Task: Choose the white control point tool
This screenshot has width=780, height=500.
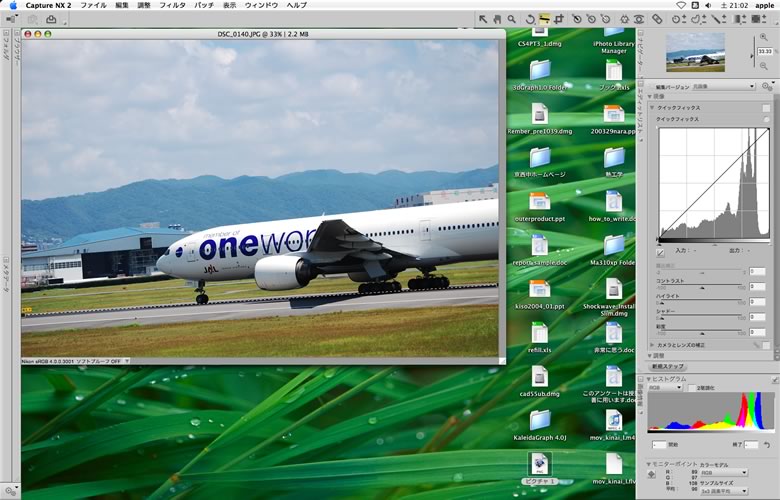Action: [605, 19]
